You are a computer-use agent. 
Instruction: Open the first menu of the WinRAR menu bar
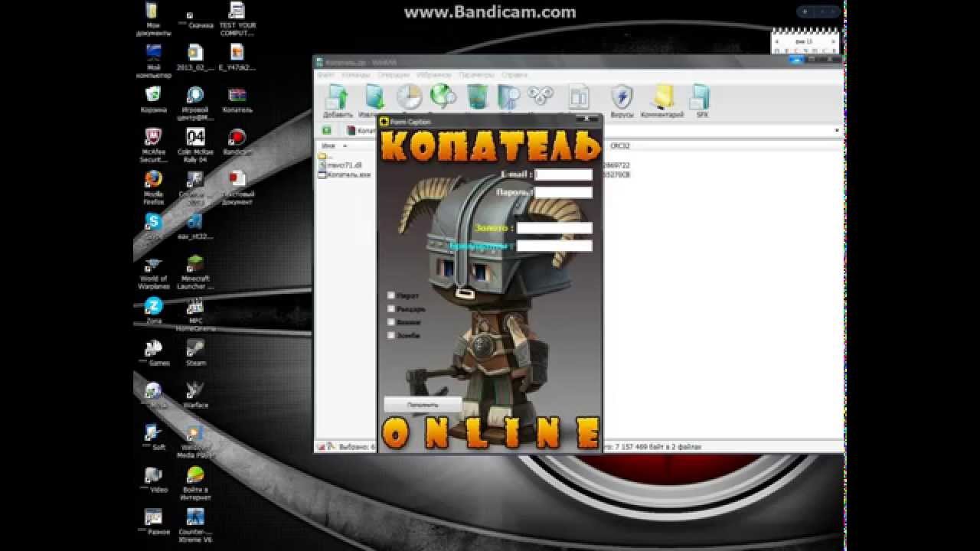[x=325, y=75]
